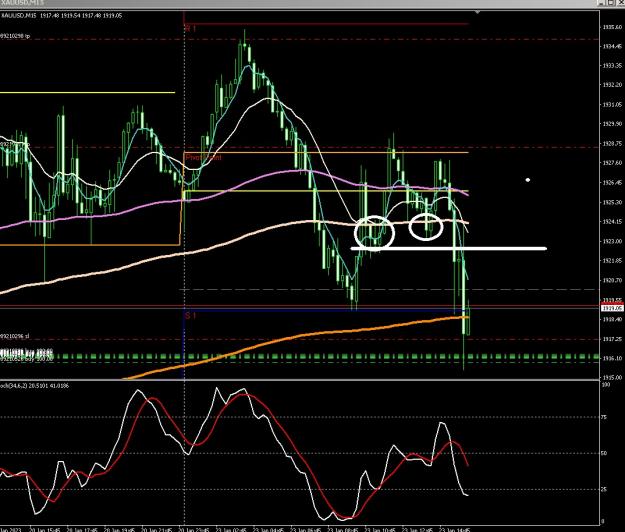The width and height of the screenshot is (625, 532).
Task: Click price scale value 1931.05
Action: tap(612, 104)
